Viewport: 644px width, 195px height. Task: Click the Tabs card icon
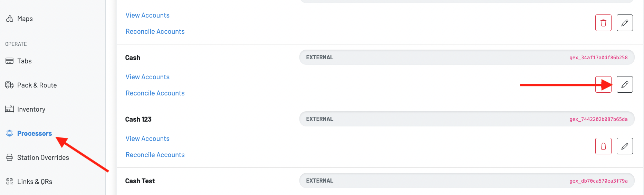pyautogui.click(x=10, y=61)
